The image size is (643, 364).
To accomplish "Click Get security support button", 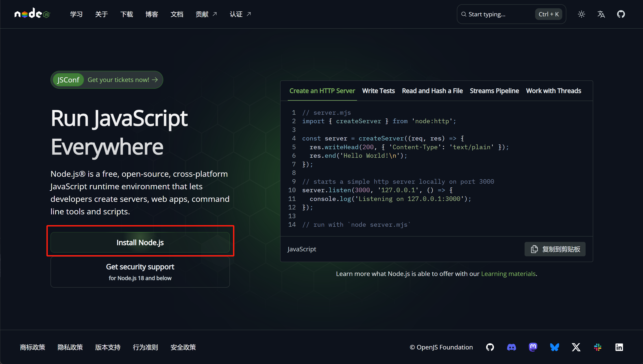I will click(x=140, y=272).
